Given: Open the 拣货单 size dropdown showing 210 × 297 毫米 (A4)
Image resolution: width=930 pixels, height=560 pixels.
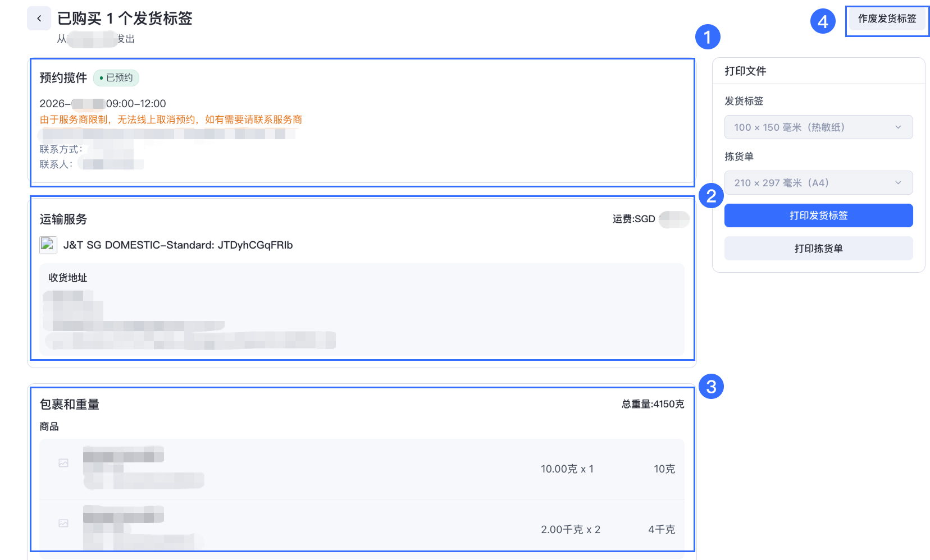Looking at the screenshot, I should 818,182.
